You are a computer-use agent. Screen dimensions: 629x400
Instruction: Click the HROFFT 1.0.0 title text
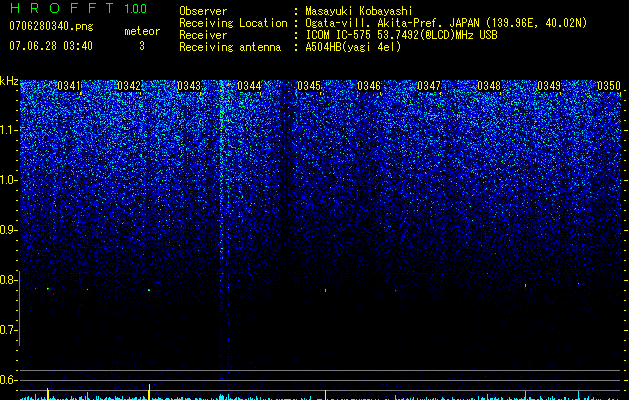tap(78, 8)
